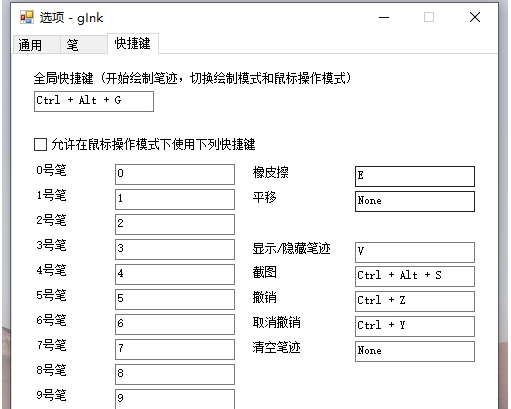
Task: Click the 6号笔 label
Action: (x=51, y=320)
